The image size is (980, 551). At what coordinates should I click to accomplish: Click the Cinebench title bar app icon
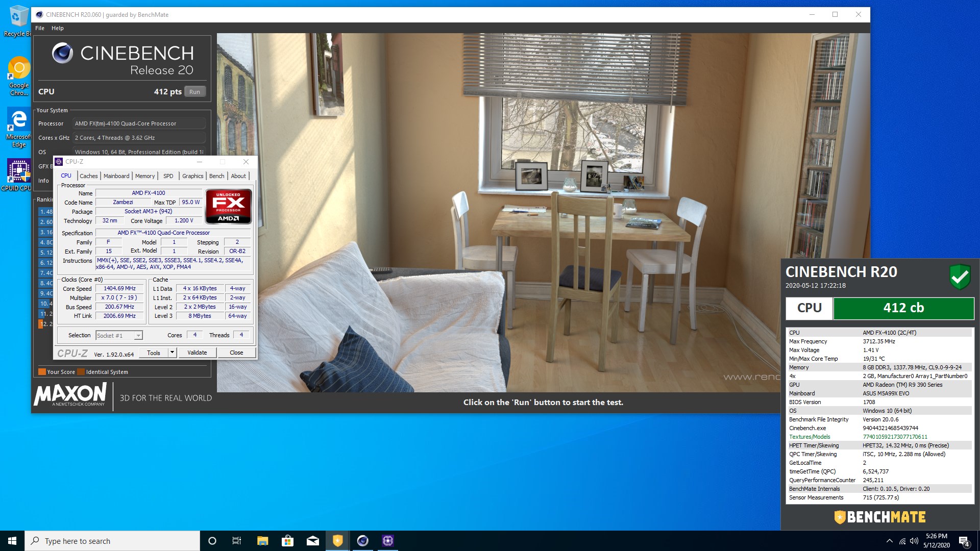point(39,15)
